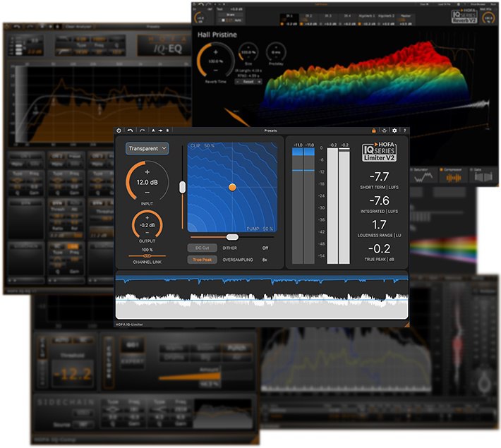Viewport: 501px width, 448px height.
Task: Click the Reset button under reverb length
Action: tap(248, 82)
